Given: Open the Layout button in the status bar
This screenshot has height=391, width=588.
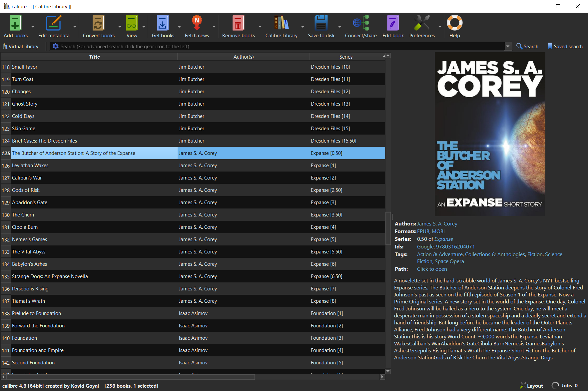Looking at the screenshot, I should [x=531, y=386].
